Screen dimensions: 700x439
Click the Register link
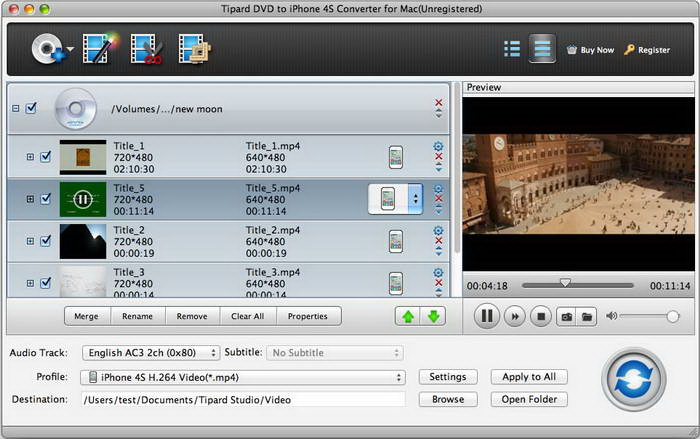coord(647,49)
